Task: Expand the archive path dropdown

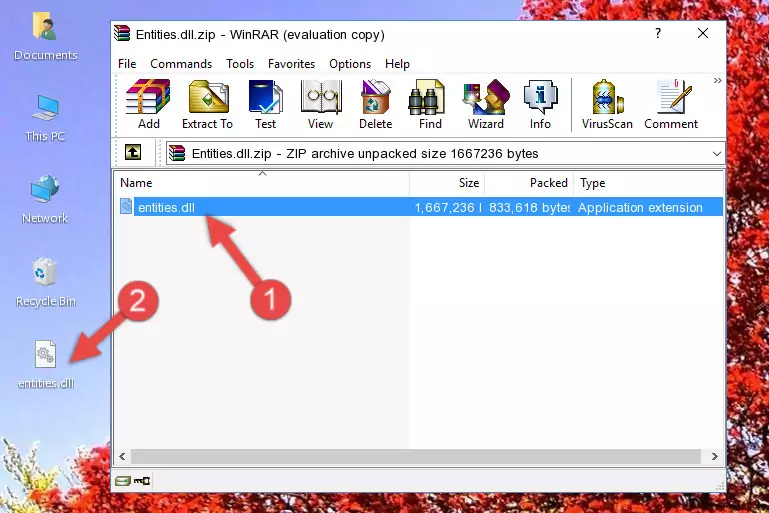Action: click(x=717, y=154)
